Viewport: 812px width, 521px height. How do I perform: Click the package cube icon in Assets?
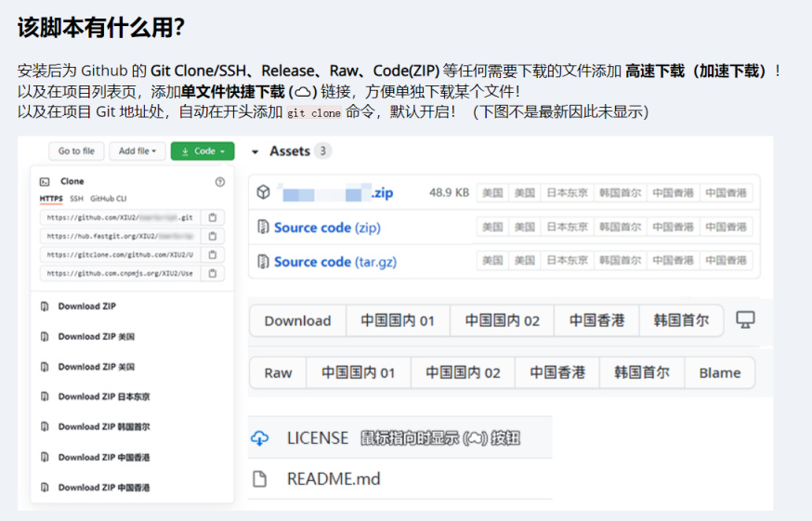point(264,192)
